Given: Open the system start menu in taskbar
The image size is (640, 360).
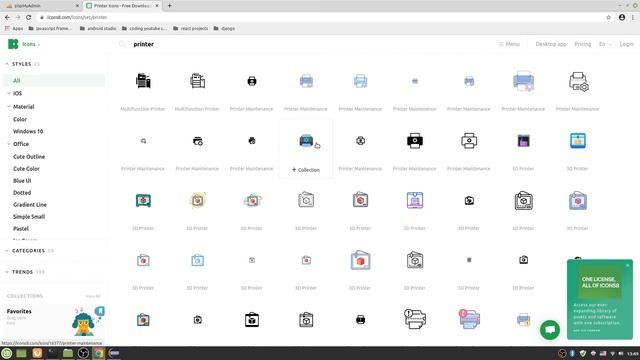Looking at the screenshot, I should pos(6,353).
